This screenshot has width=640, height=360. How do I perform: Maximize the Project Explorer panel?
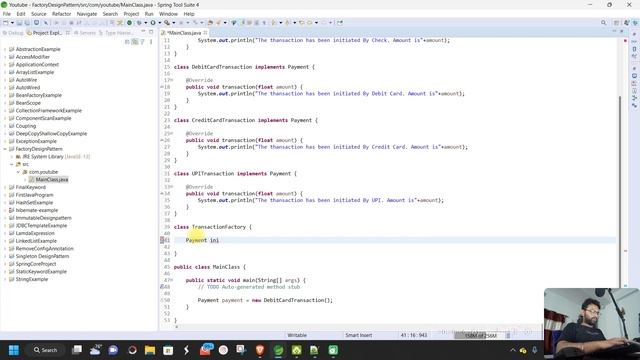tap(151, 32)
